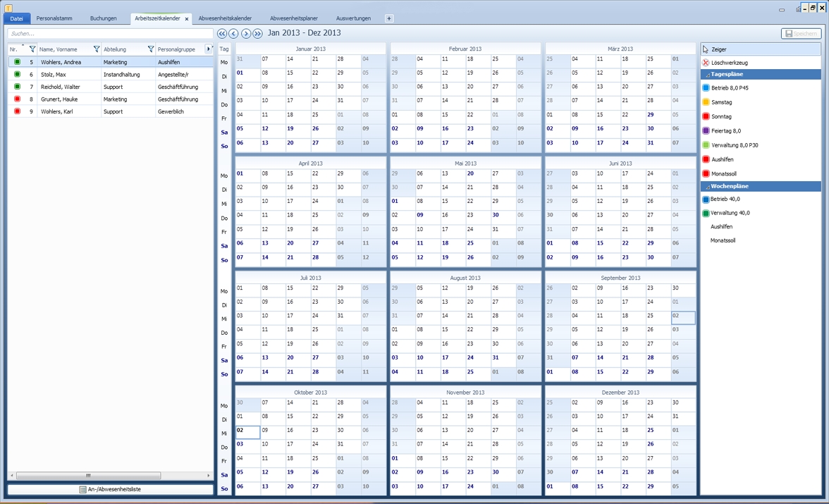
Task: Switch to the Personalstamm tab
Action: 54,18
